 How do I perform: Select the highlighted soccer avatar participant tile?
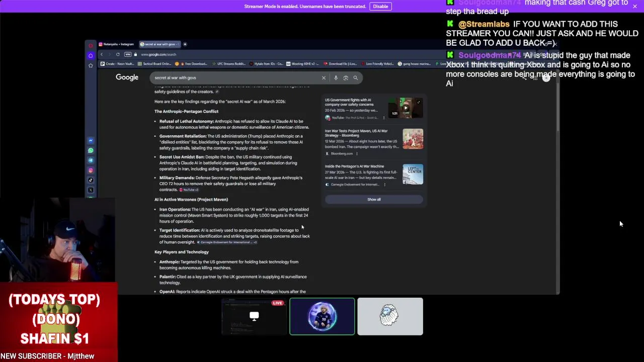coord(322,316)
